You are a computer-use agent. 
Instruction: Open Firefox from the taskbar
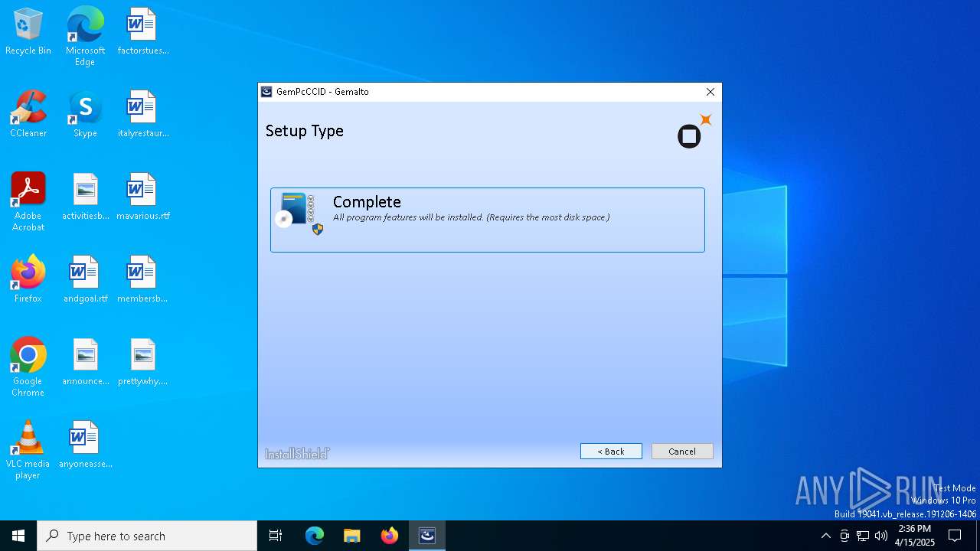(390, 536)
